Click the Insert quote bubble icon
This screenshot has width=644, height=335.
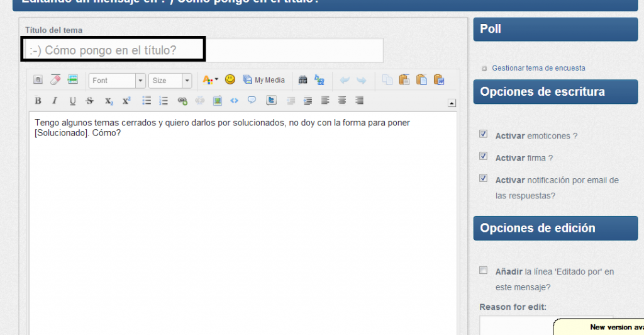point(252,100)
